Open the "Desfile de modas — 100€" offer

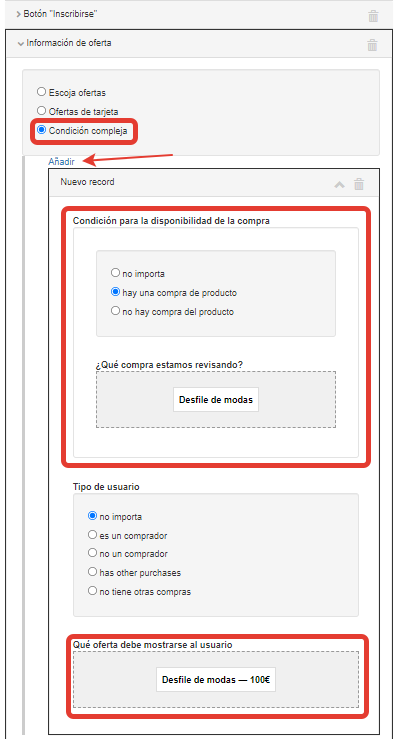[216, 680]
